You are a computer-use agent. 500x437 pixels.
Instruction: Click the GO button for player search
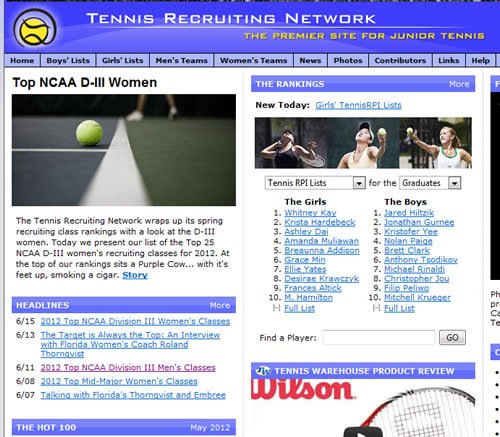pos(452,338)
